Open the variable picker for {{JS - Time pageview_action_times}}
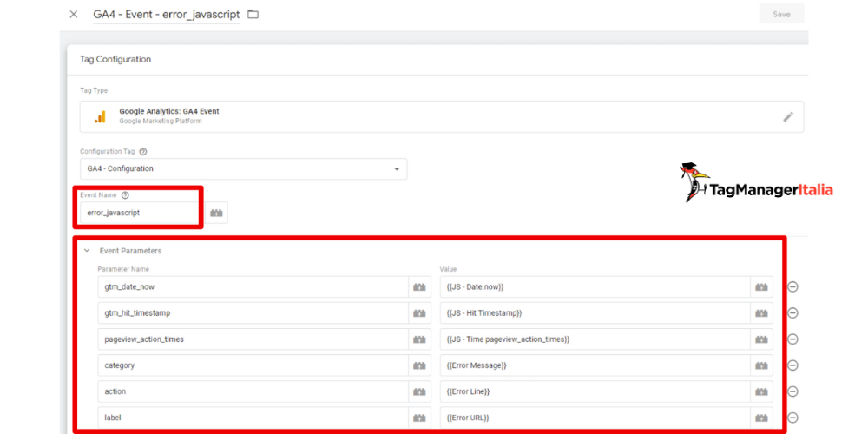This screenshot has height=434, width=868. pyautogui.click(x=762, y=339)
